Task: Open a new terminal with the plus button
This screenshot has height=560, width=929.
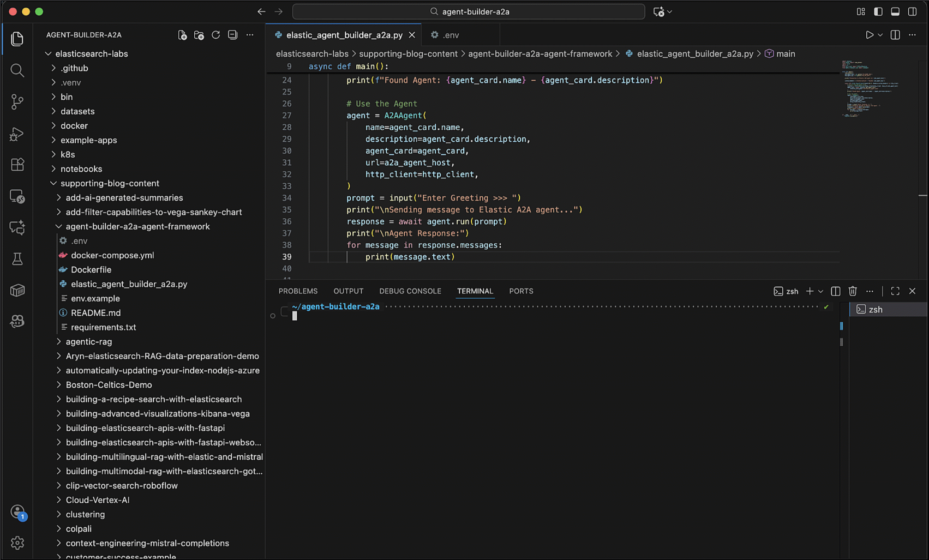Action: point(810,291)
